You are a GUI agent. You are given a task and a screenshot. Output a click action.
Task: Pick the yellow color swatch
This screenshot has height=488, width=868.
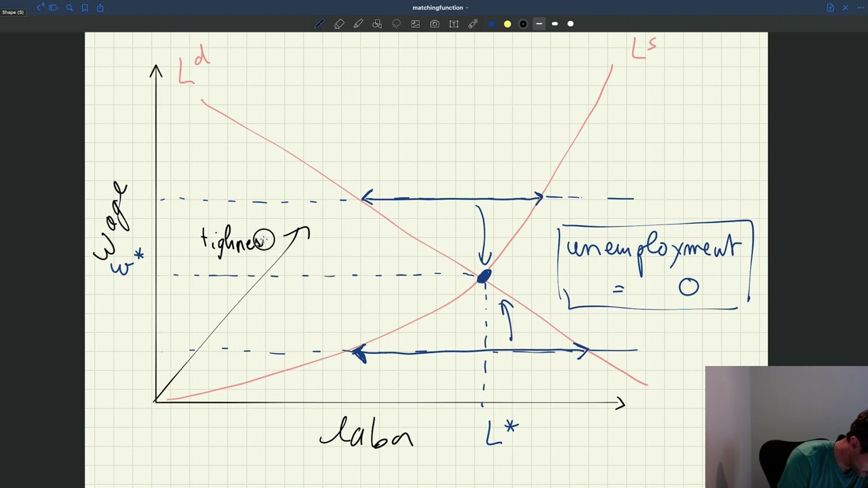[x=507, y=24]
